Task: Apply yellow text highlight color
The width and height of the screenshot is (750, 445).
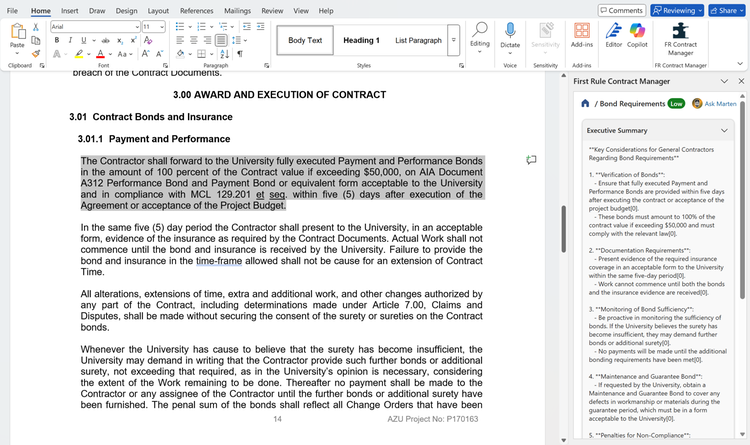Action: [x=79, y=54]
